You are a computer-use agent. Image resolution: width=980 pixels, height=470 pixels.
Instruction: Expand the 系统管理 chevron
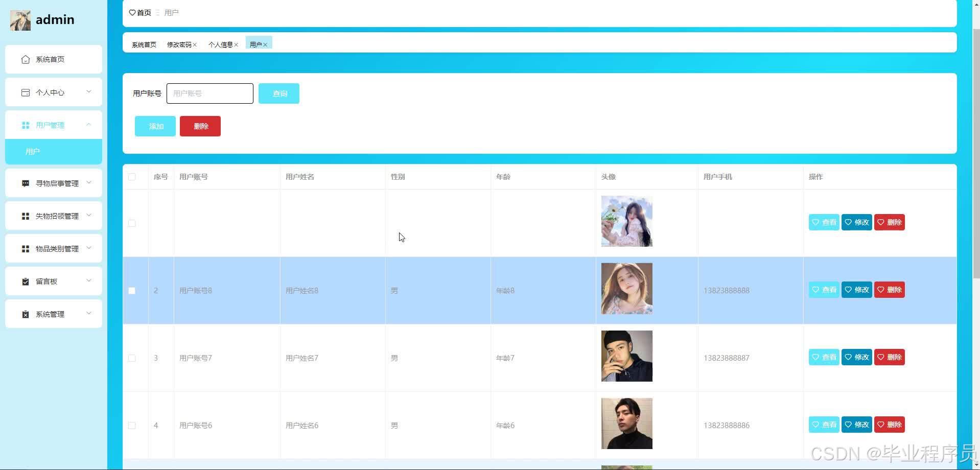[89, 313]
